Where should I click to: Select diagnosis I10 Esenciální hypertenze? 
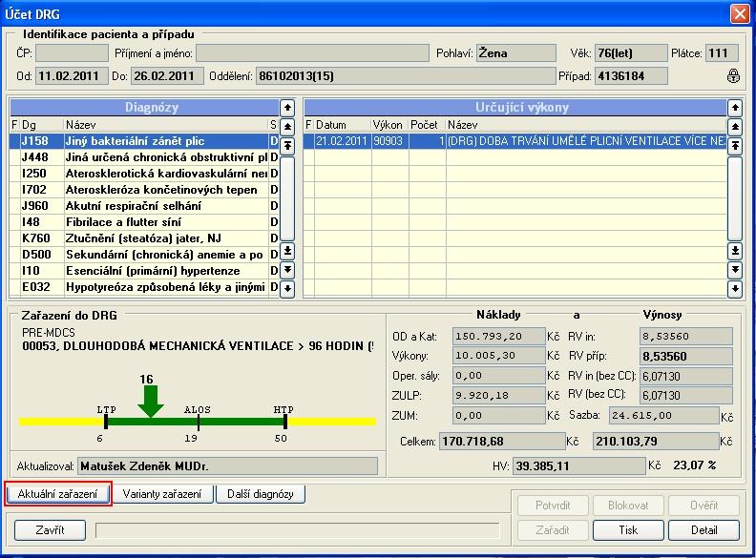pyautogui.click(x=144, y=271)
